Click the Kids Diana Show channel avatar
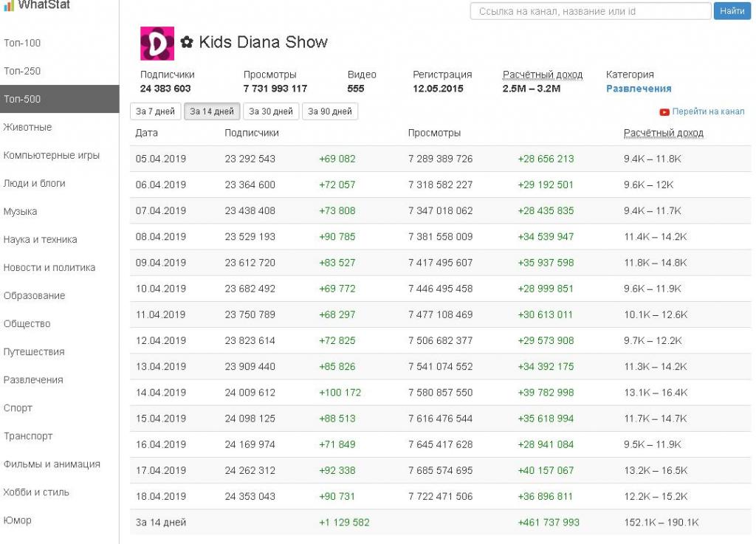Screen dimensions: 756x544 pos(157,44)
